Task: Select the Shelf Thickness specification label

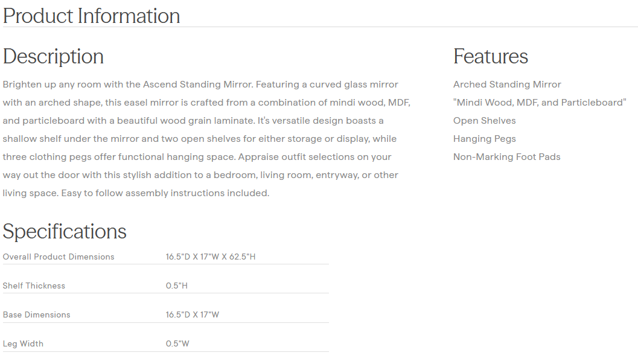Action: pos(34,286)
